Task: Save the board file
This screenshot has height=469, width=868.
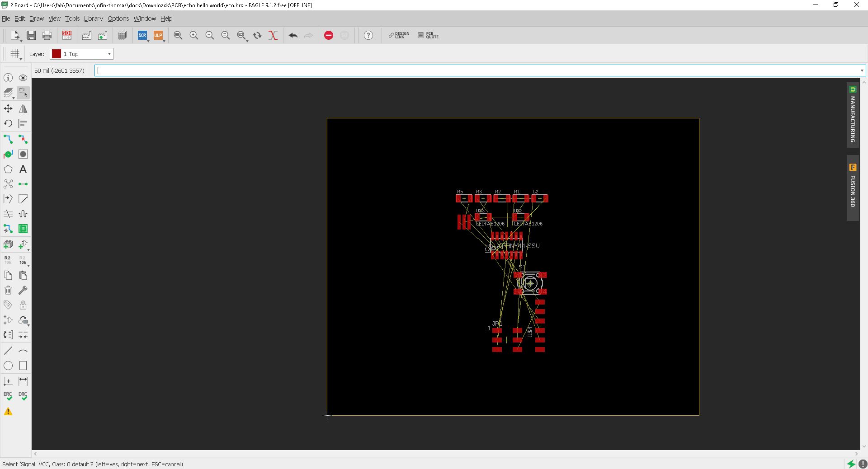Action: (x=31, y=35)
